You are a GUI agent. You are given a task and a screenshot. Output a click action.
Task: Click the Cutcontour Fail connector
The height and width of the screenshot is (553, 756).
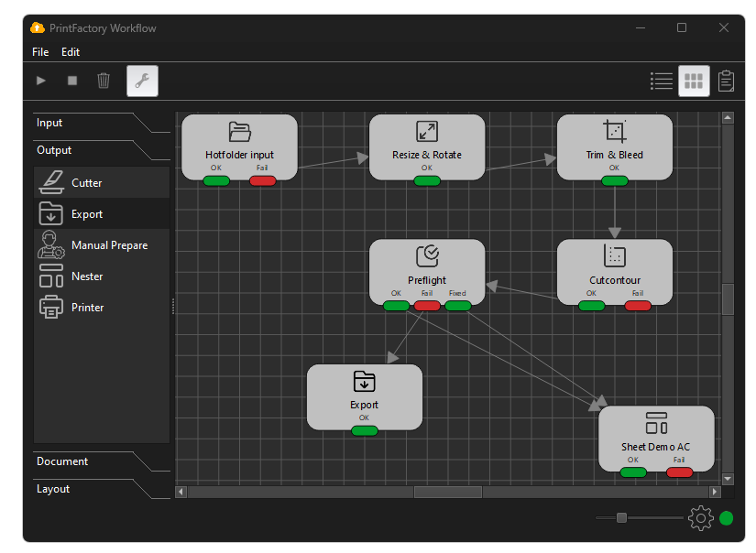coord(638,306)
